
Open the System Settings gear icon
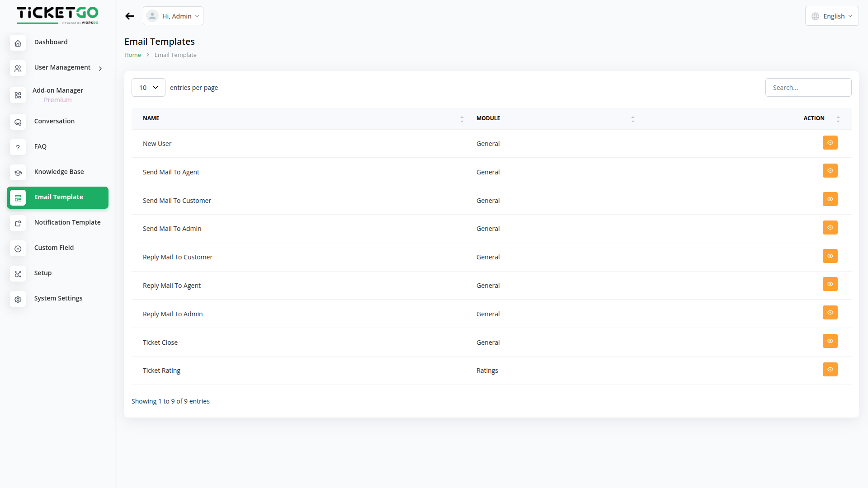(x=18, y=300)
